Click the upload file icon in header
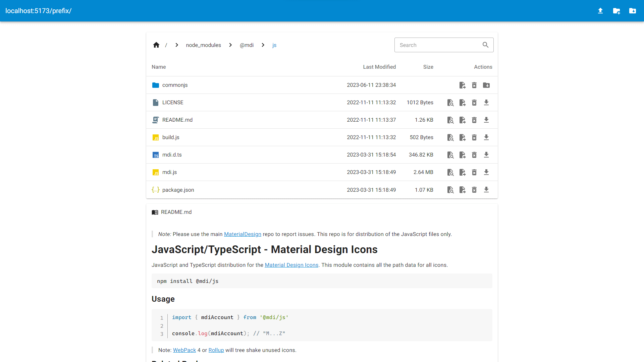Viewport: 644px width, 362px height. tap(600, 11)
